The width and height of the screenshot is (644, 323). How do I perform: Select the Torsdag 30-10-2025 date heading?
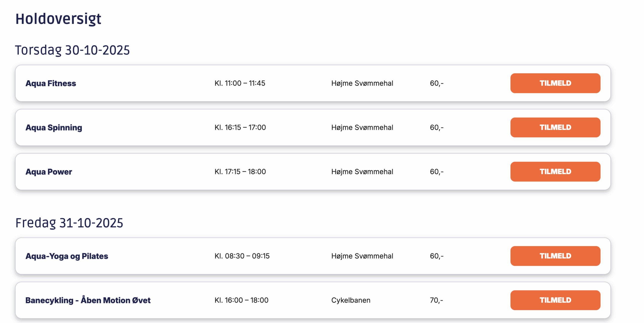72,50
